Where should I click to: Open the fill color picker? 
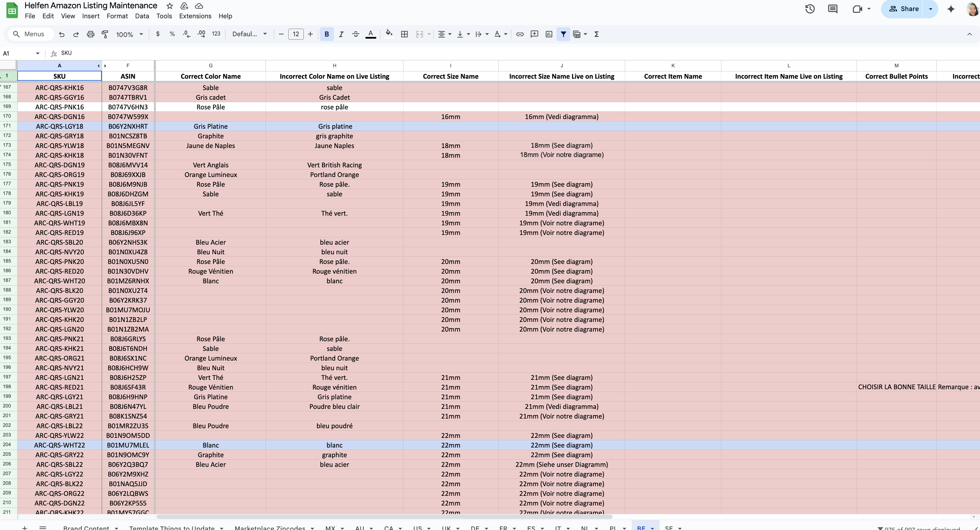tap(388, 34)
